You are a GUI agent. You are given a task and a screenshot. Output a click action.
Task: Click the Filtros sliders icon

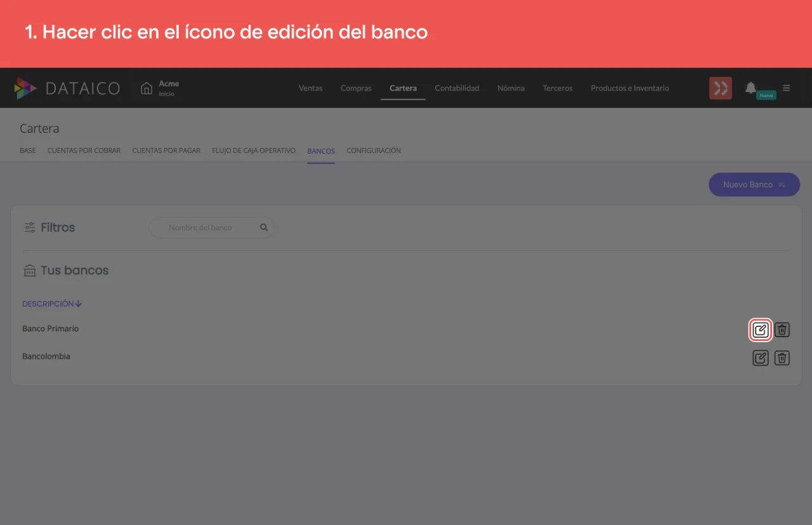click(30, 227)
